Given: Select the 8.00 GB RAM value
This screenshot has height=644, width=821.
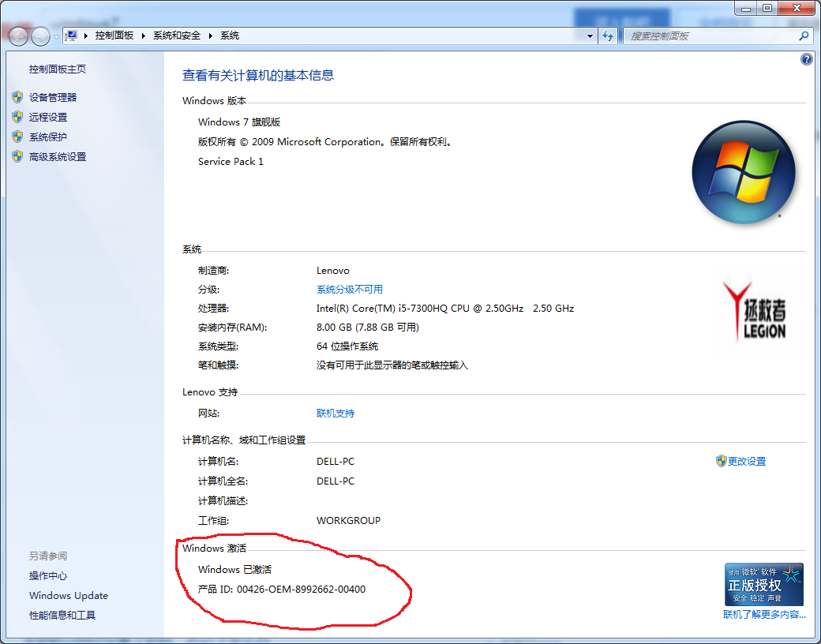Looking at the screenshot, I should [x=368, y=328].
